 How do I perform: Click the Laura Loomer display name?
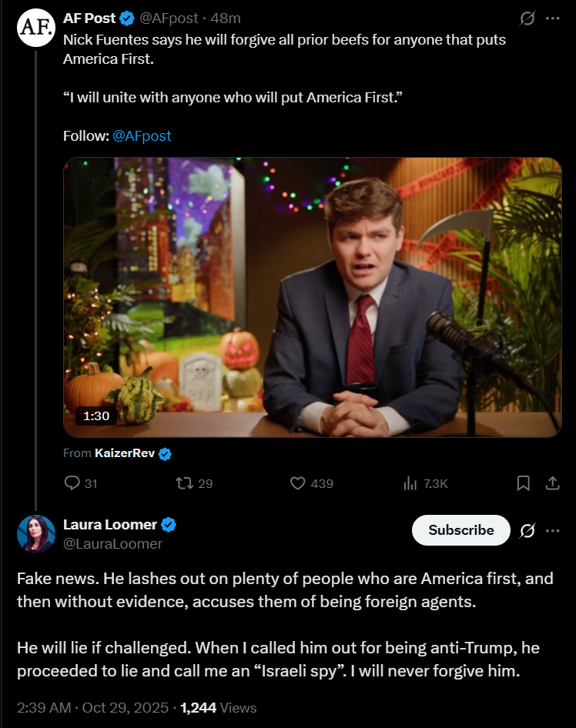tap(109, 525)
